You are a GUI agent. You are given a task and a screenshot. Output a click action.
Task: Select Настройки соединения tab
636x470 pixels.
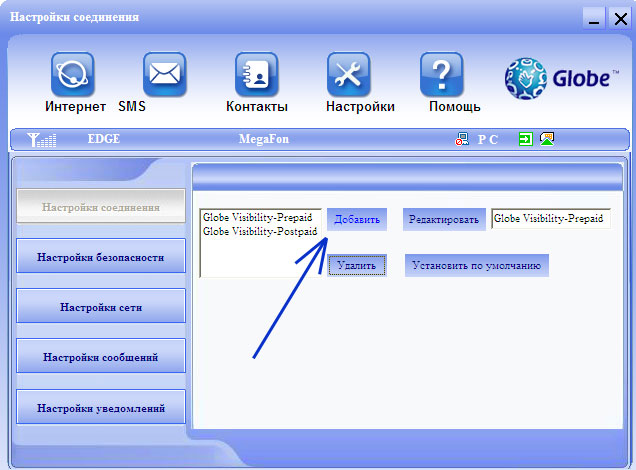pos(101,207)
